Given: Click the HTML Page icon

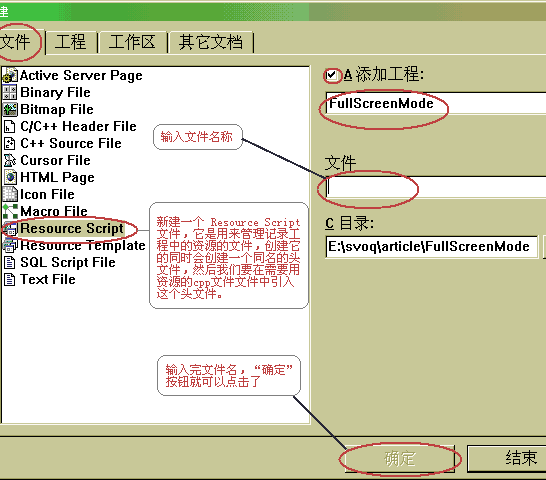Looking at the screenshot, I should tap(10, 177).
